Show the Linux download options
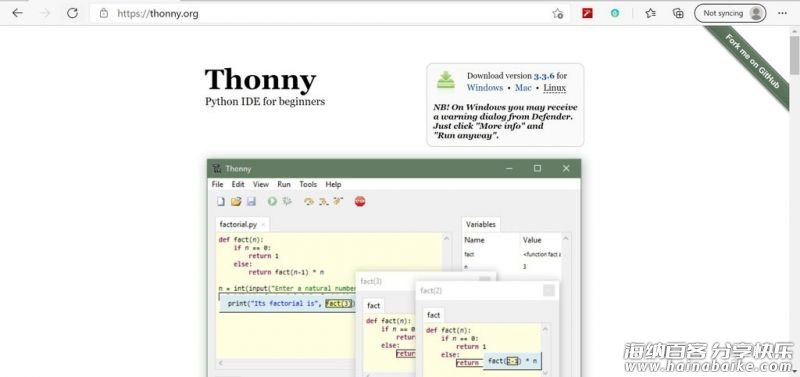This screenshot has height=377, width=800. point(555,88)
